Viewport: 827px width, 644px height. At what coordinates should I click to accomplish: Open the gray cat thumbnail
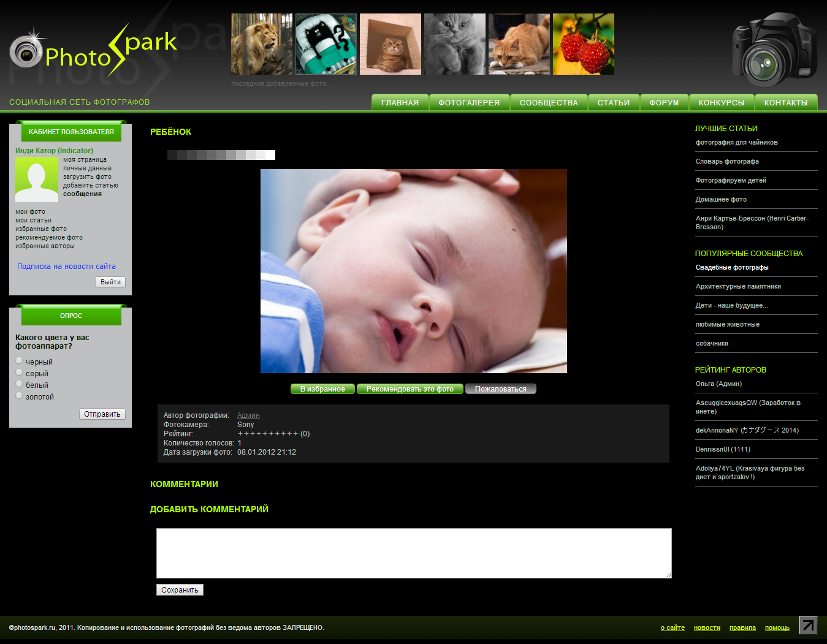[x=455, y=44]
